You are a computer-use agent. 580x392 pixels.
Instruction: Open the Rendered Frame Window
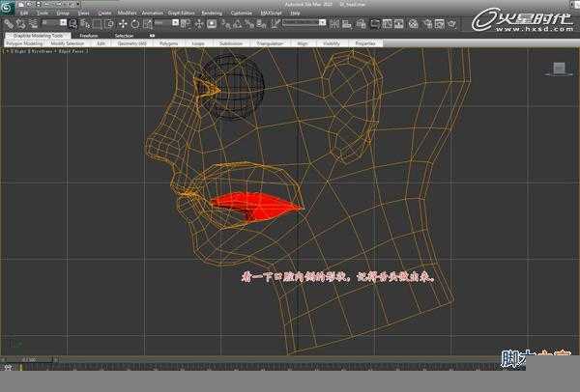click(x=440, y=24)
